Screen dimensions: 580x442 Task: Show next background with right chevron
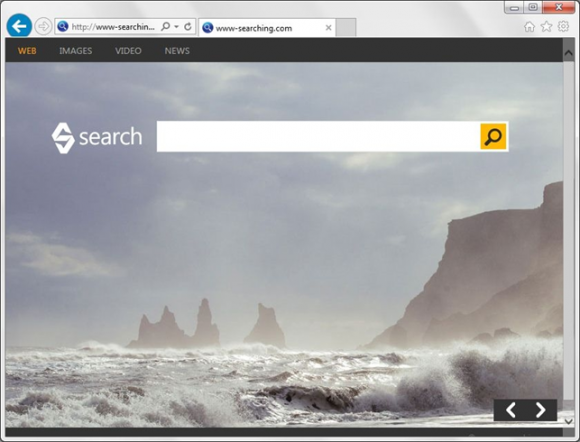(540, 410)
